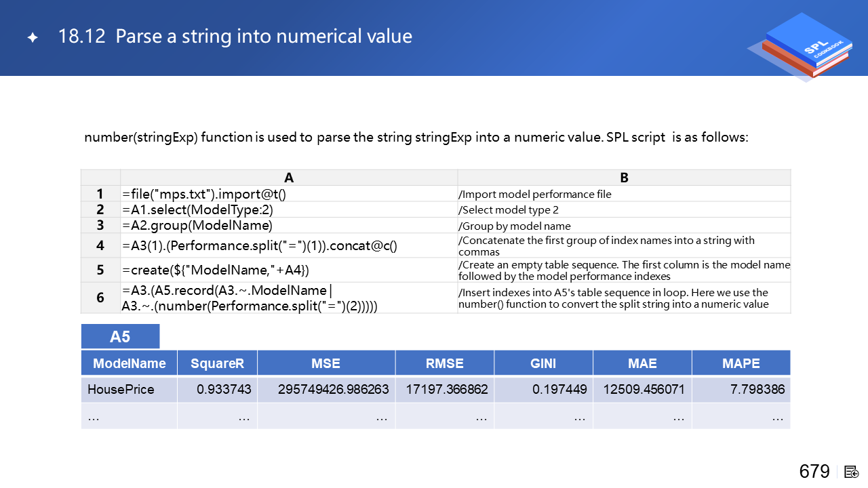Select the A5 result label
Image resolution: width=868 pixels, height=488 pixels.
point(120,337)
